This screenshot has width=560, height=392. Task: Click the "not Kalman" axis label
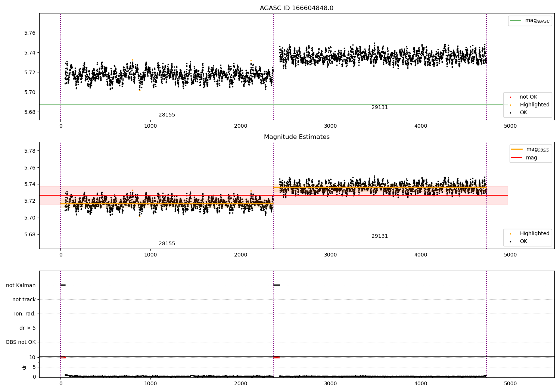[x=21, y=286]
